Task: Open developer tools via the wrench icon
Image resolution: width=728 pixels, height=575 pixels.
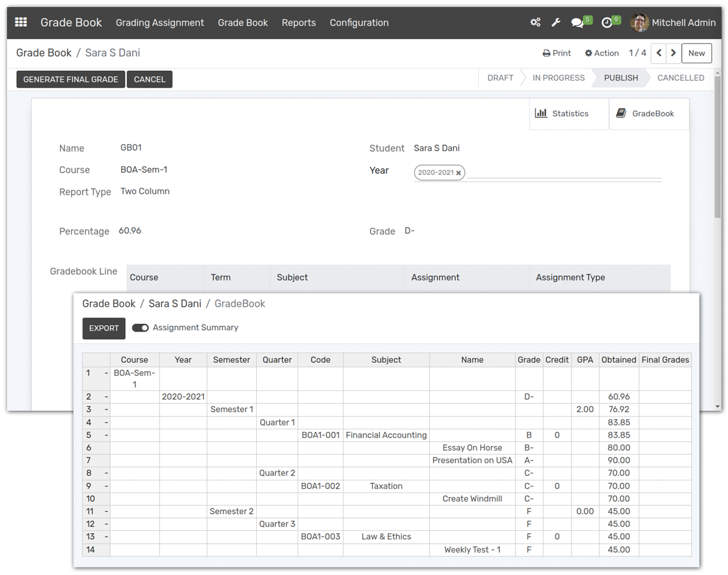Action: (556, 22)
